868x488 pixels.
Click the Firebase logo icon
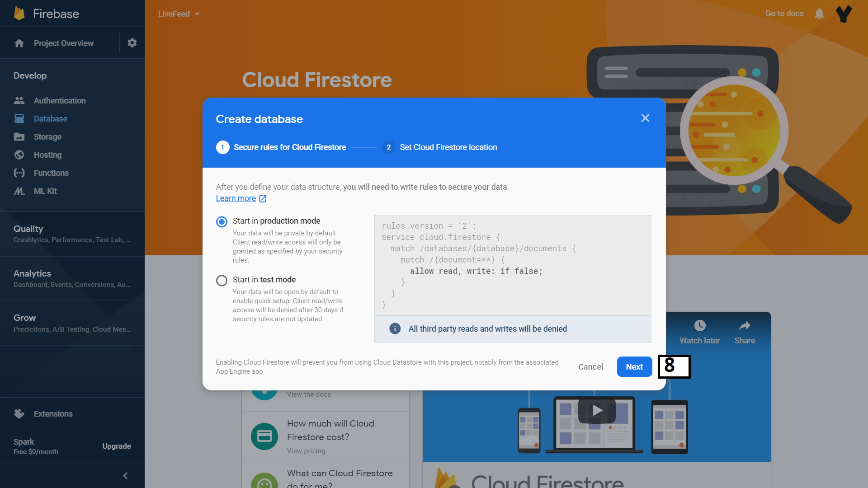pyautogui.click(x=19, y=13)
